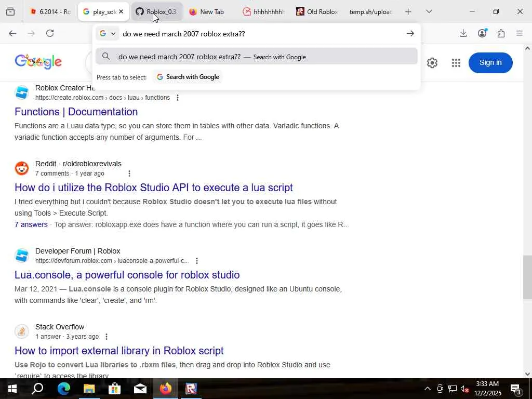Open options for create.roblox.com result
532x399 pixels.
178,98
